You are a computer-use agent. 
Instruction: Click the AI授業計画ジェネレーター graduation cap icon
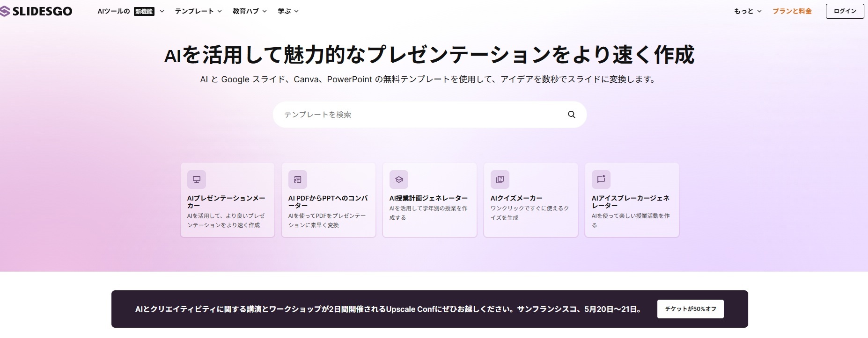(x=399, y=180)
